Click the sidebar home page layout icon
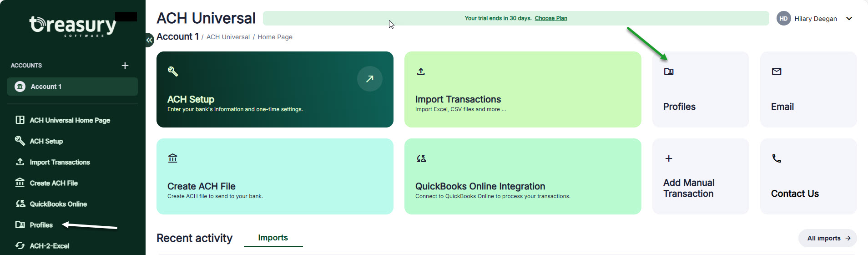868x255 pixels. [20, 120]
